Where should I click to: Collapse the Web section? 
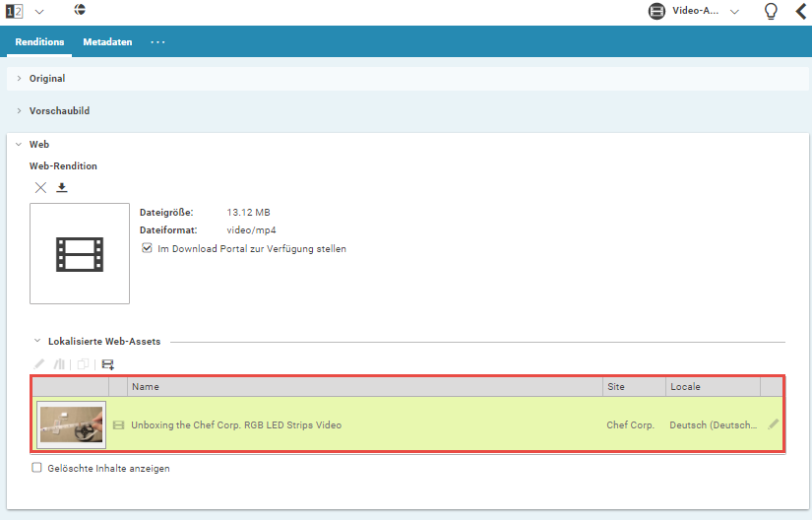(x=19, y=145)
